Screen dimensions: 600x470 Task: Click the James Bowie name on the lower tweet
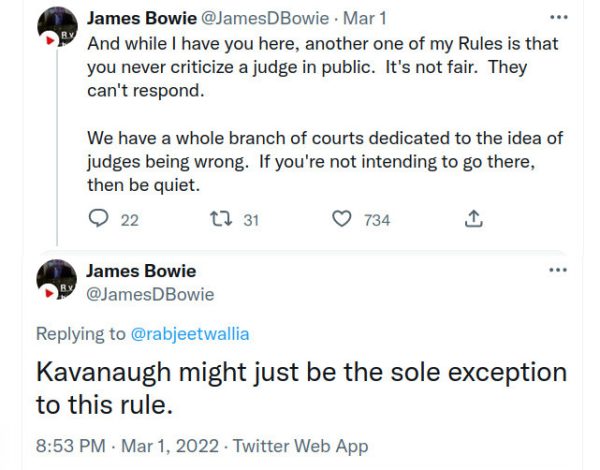tap(142, 271)
